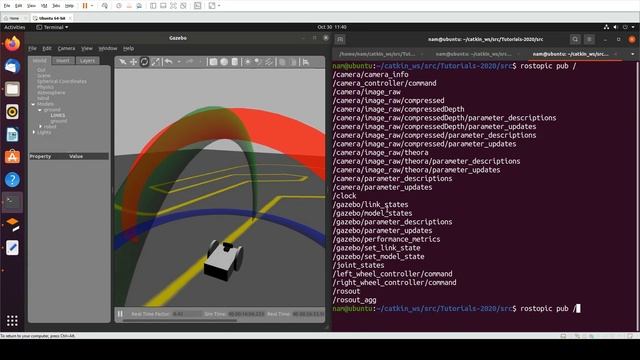Collapse the Models tree node
Image resolution: width=640 pixels, height=360 pixels.
pos(33,104)
